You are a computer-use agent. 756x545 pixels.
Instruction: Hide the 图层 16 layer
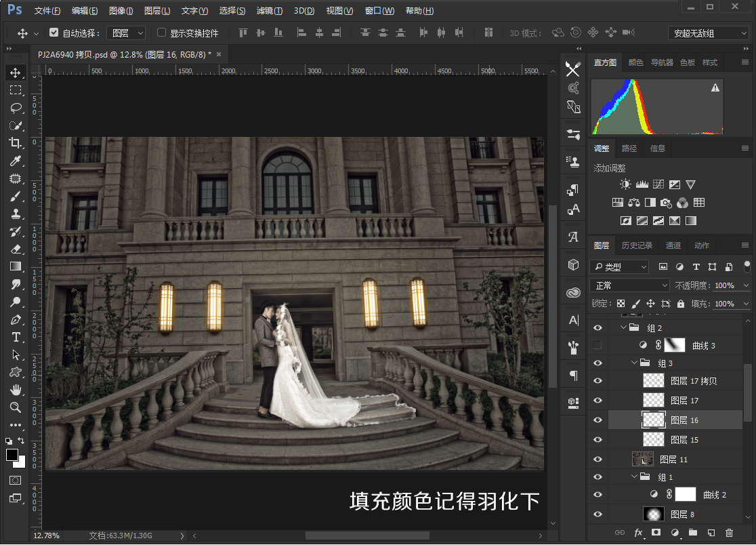pyautogui.click(x=598, y=420)
